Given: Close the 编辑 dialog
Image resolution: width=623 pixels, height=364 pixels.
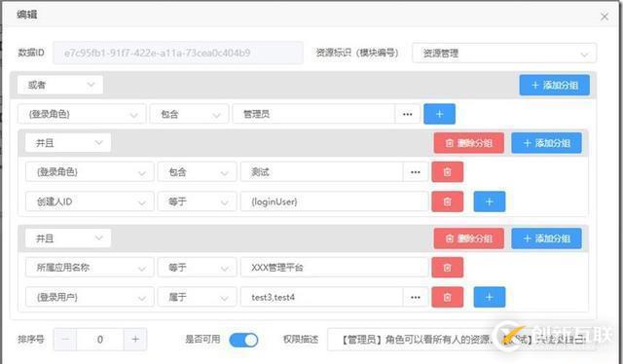Looking at the screenshot, I should click(605, 17).
